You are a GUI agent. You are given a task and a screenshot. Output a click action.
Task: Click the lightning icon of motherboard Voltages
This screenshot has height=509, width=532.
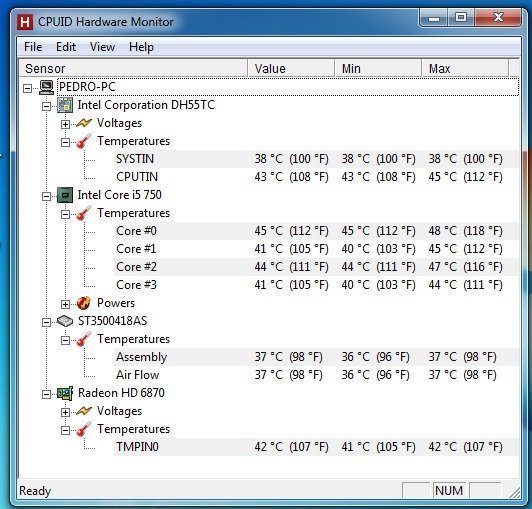pos(84,123)
